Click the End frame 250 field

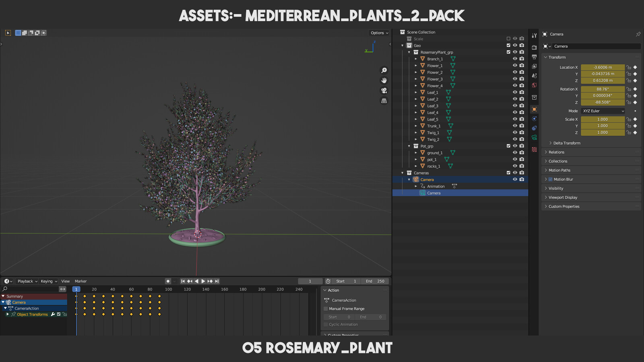coord(375,281)
